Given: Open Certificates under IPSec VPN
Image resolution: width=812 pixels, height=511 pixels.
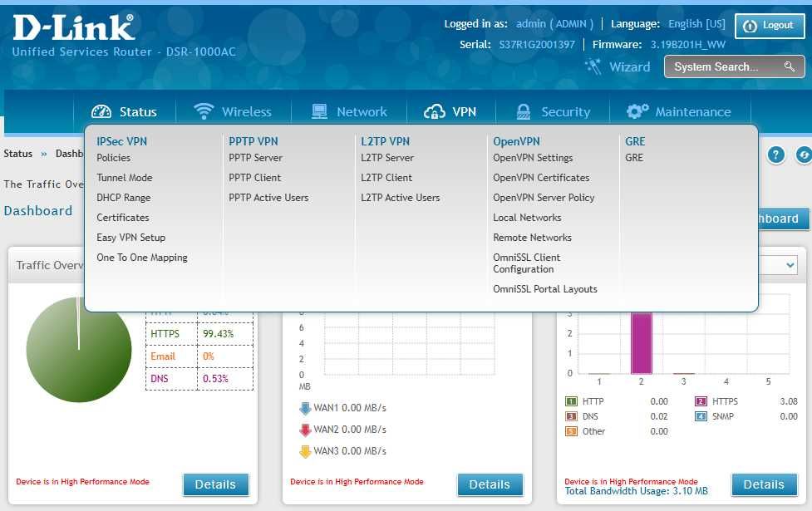Looking at the screenshot, I should click(123, 218).
